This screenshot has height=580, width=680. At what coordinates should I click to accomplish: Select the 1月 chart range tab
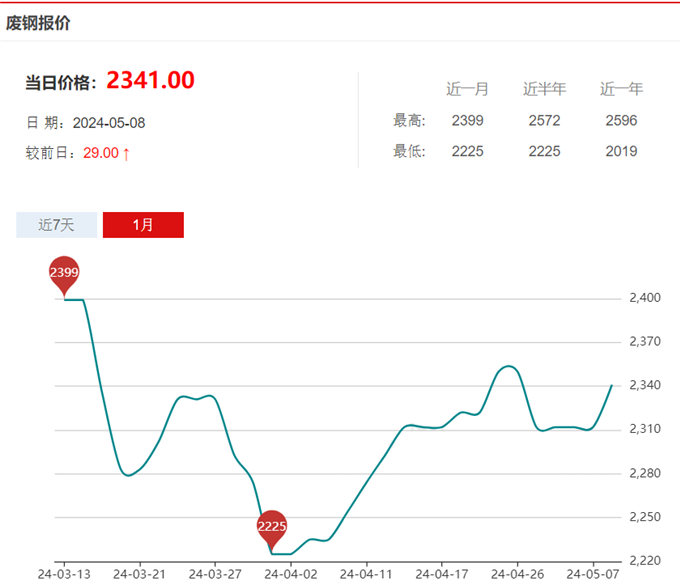(143, 225)
